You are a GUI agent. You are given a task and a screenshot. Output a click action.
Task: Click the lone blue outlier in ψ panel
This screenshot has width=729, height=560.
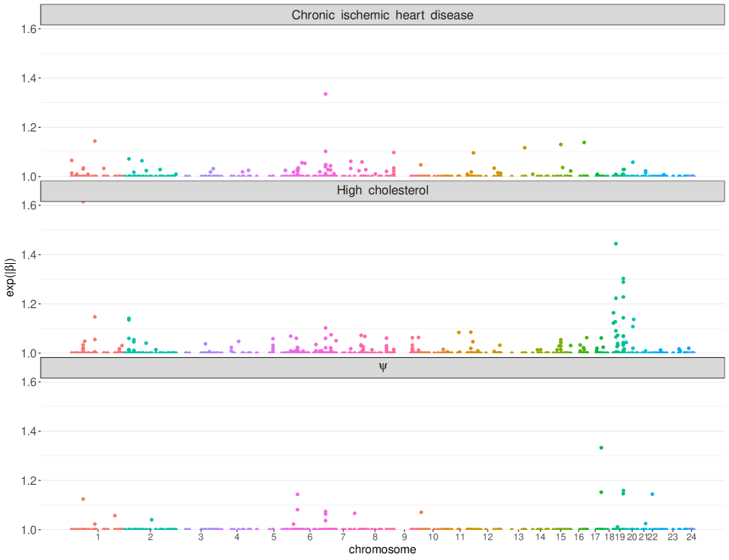tap(652, 494)
